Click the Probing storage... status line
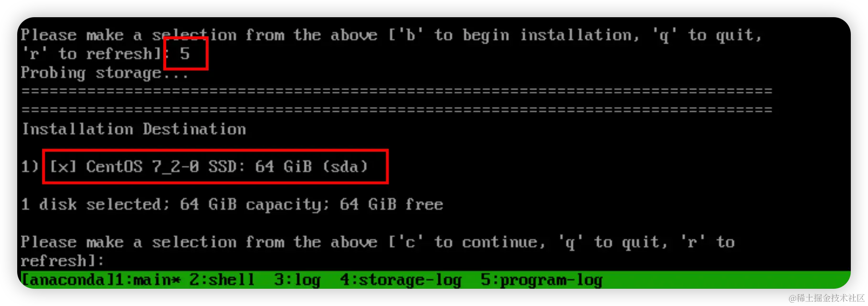Viewport: 868px width, 306px height. click(x=105, y=73)
